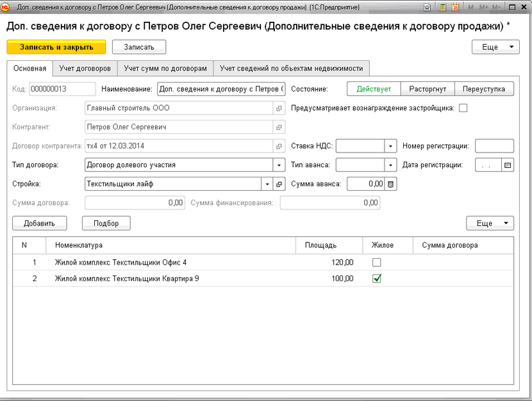Open the Учет сведений по объектам недвижимости tab
The image size is (532, 401).
[291, 68]
